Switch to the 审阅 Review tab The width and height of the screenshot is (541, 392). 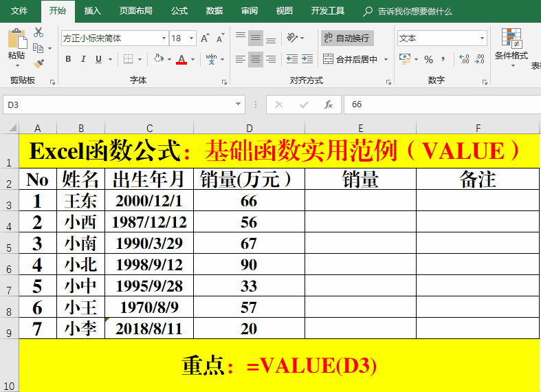tap(250, 11)
